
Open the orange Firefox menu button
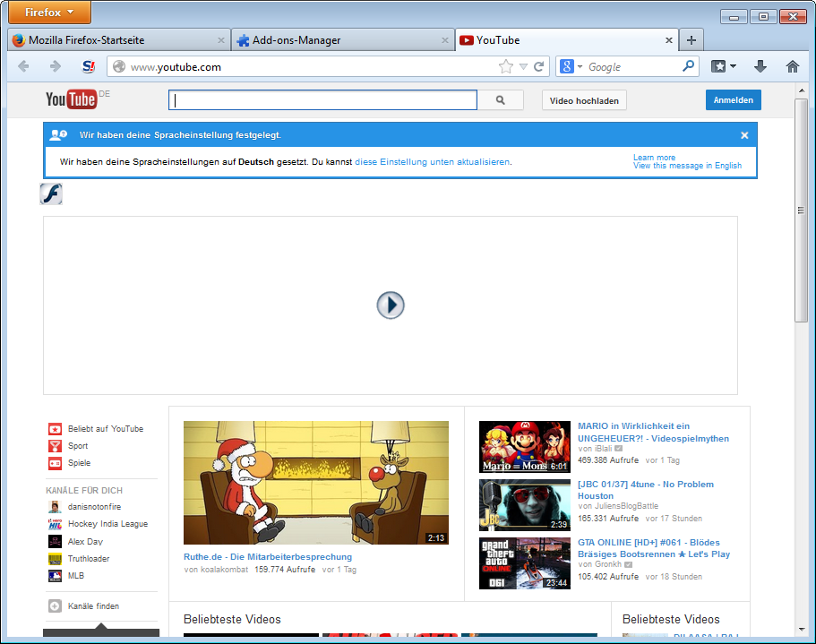[x=49, y=12]
